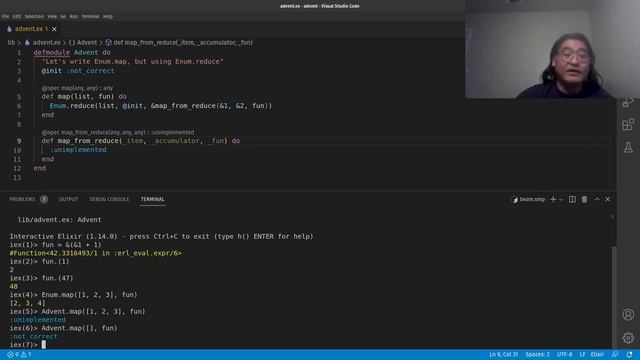Viewport: 640px width, 360px height.
Task: Click the iex(7)> terminal prompt input
Action: pyautogui.click(x=44, y=344)
